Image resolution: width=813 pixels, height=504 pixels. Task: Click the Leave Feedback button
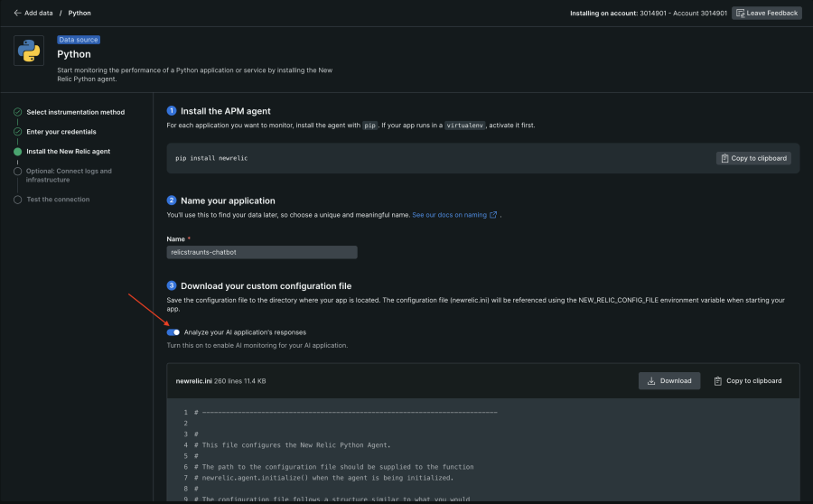[766, 13]
